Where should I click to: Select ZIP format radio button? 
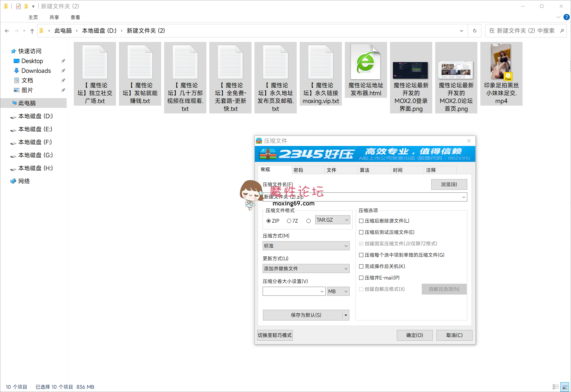click(268, 221)
